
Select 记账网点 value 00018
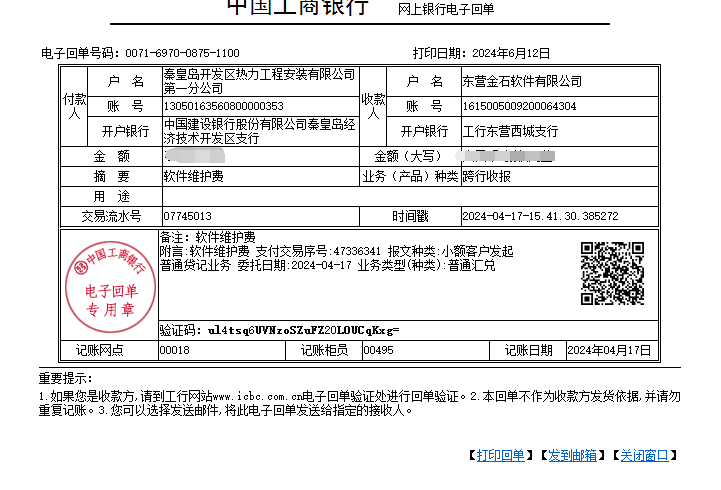[175, 350]
